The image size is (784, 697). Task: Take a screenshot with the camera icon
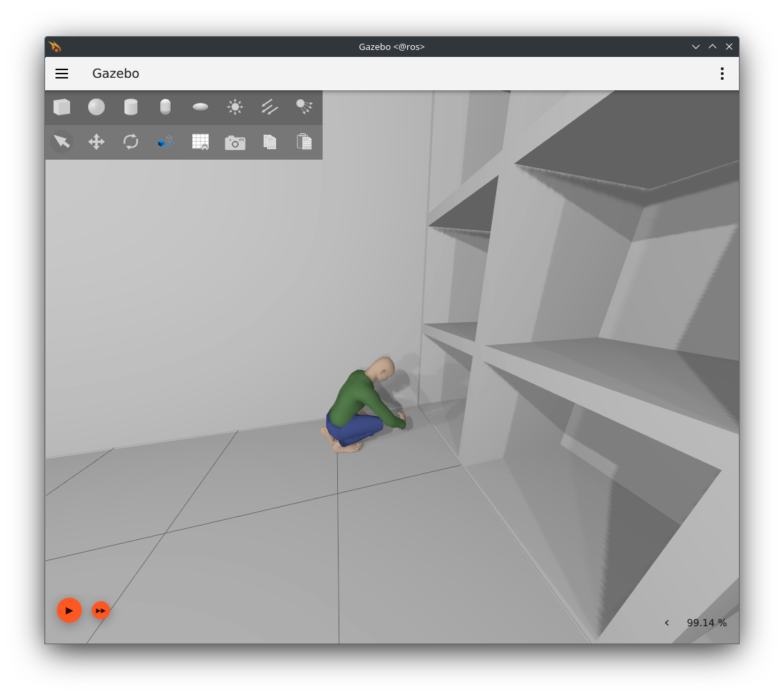(x=235, y=142)
